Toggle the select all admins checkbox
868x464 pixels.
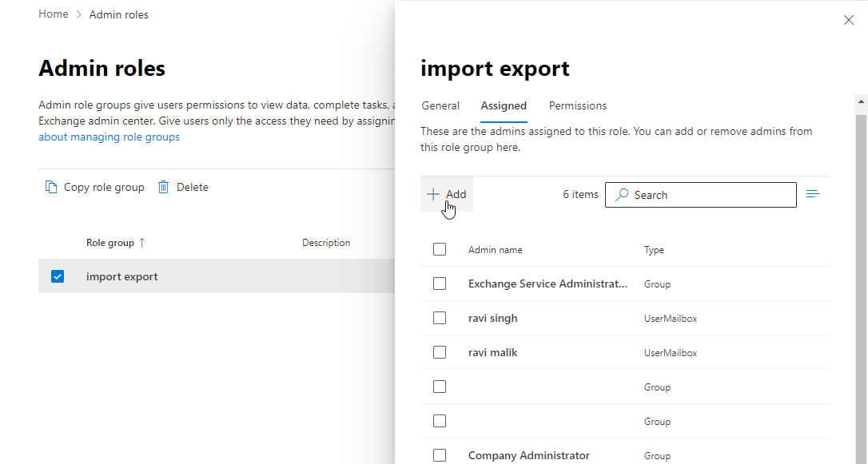coord(440,249)
